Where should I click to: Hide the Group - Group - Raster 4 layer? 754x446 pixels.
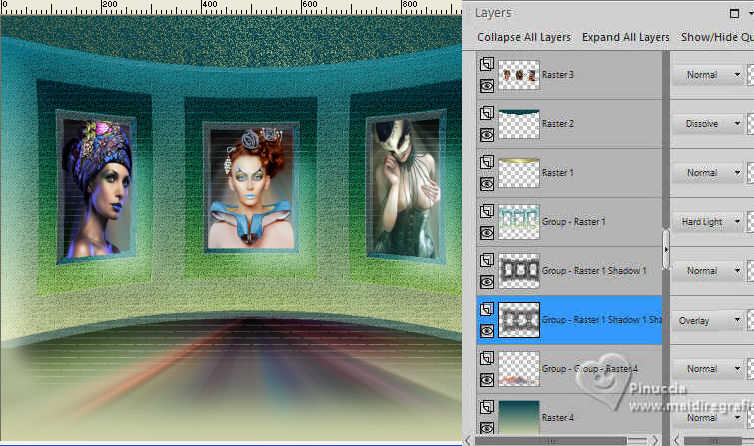coord(487,381)
